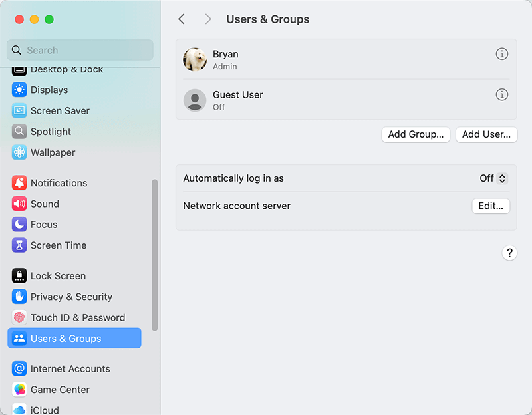View Bryan's account info button
Image resolution: width=532 pixels, height=415 pixels.
click(x=502, y=54)
